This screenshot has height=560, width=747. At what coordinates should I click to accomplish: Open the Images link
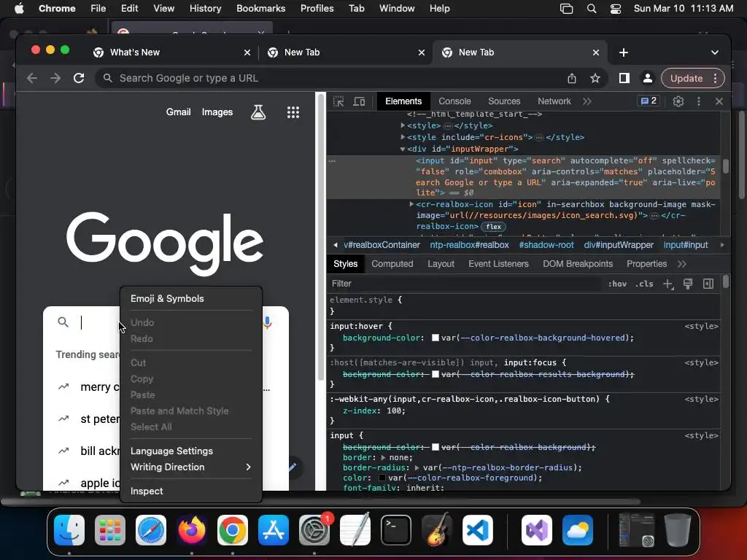(x=217, y=112)
